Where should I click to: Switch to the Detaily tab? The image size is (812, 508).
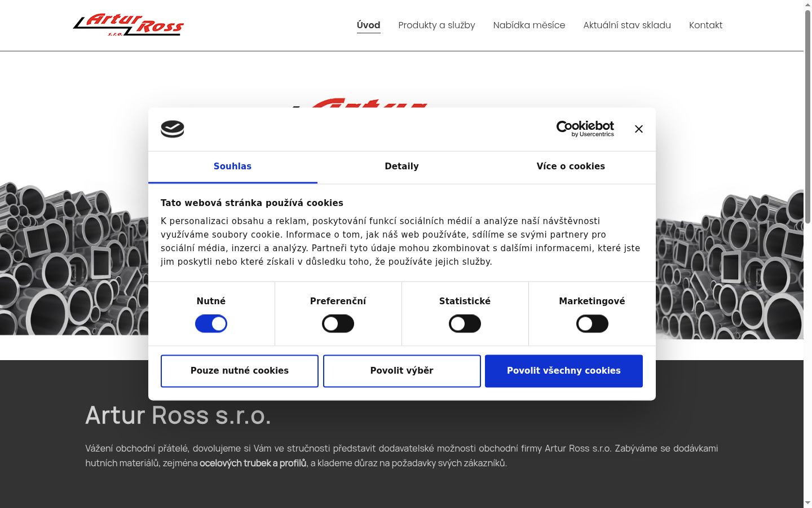[x=402, y=167]
